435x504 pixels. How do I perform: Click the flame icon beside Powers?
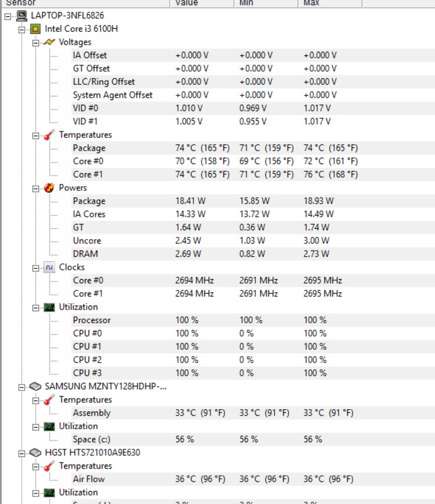[50, 188]
